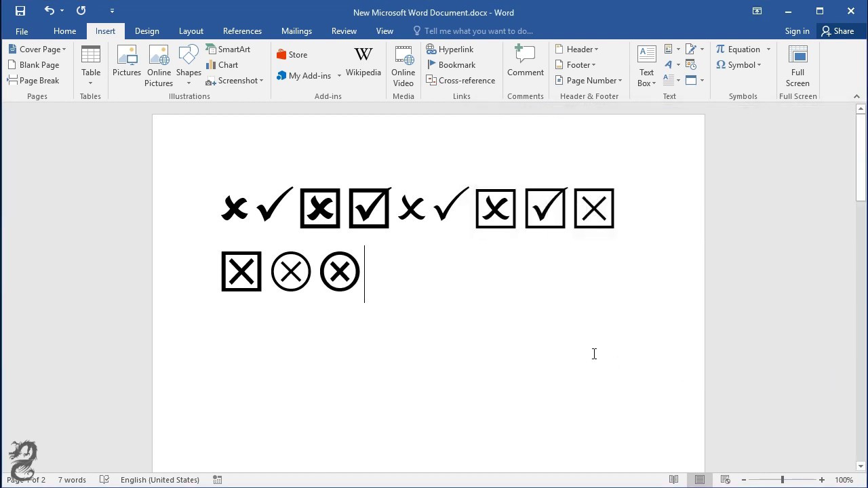Screen dimensions: 868x488
Task: Open the Mailings tab
Action: pos(296,31)
